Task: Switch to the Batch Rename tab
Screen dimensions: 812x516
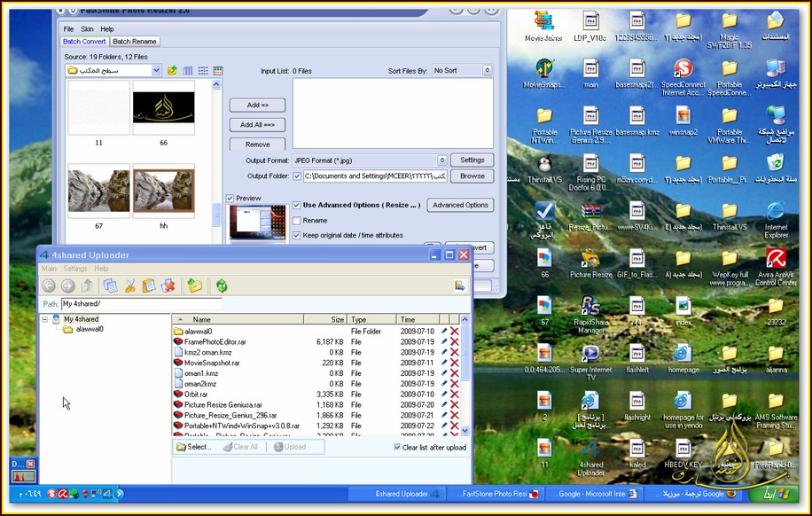Action: coord(135,42)
